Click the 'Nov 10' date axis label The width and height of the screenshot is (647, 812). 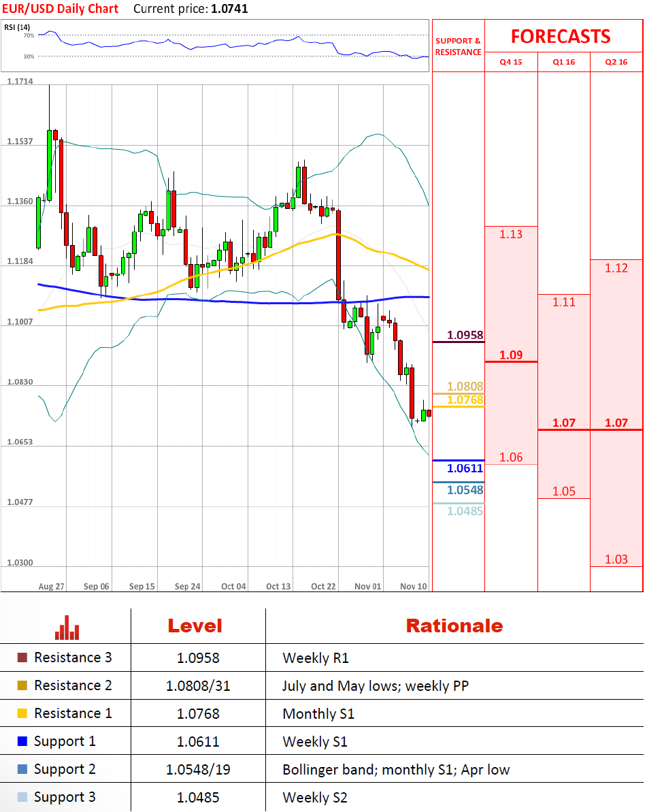click(414, 587)
